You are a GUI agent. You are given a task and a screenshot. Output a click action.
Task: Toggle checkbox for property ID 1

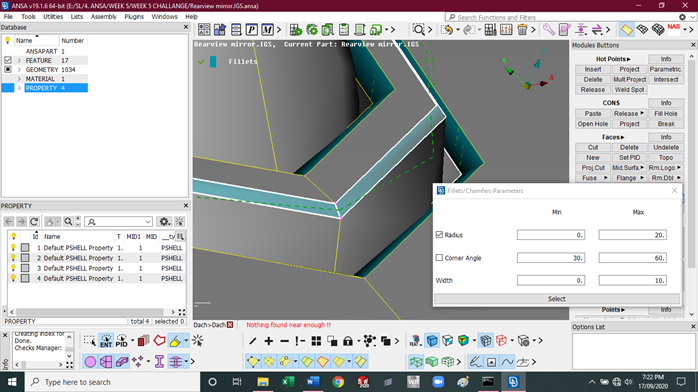click(x=25, y=247)
